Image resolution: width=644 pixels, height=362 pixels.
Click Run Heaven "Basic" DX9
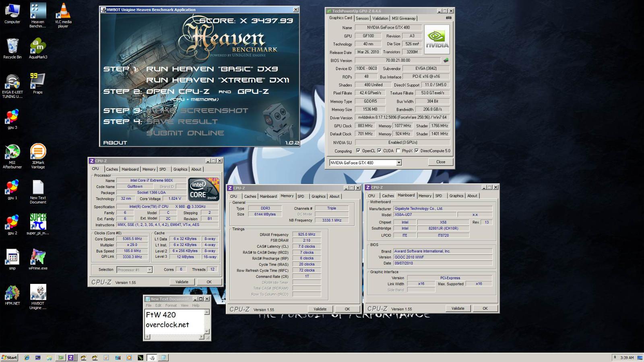212,69
